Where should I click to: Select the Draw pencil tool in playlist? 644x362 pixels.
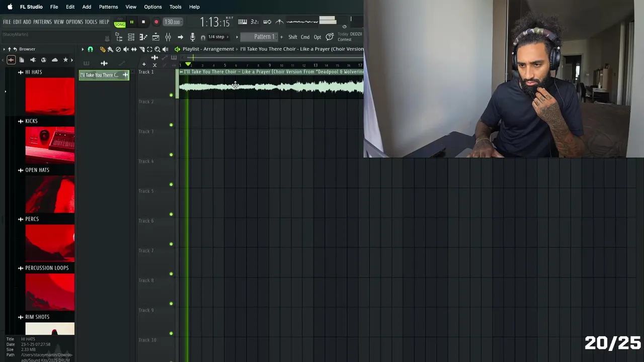coord(103,49)
